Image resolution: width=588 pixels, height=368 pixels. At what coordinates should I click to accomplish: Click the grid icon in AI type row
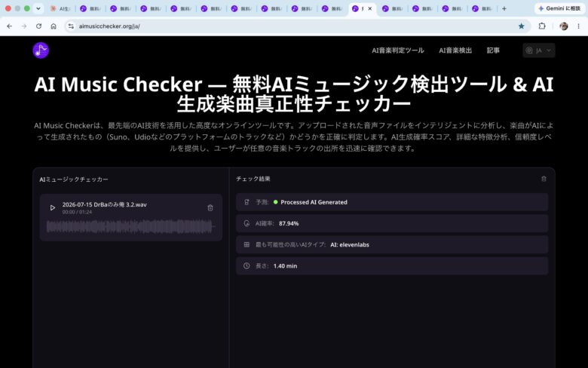pos(247,244)
